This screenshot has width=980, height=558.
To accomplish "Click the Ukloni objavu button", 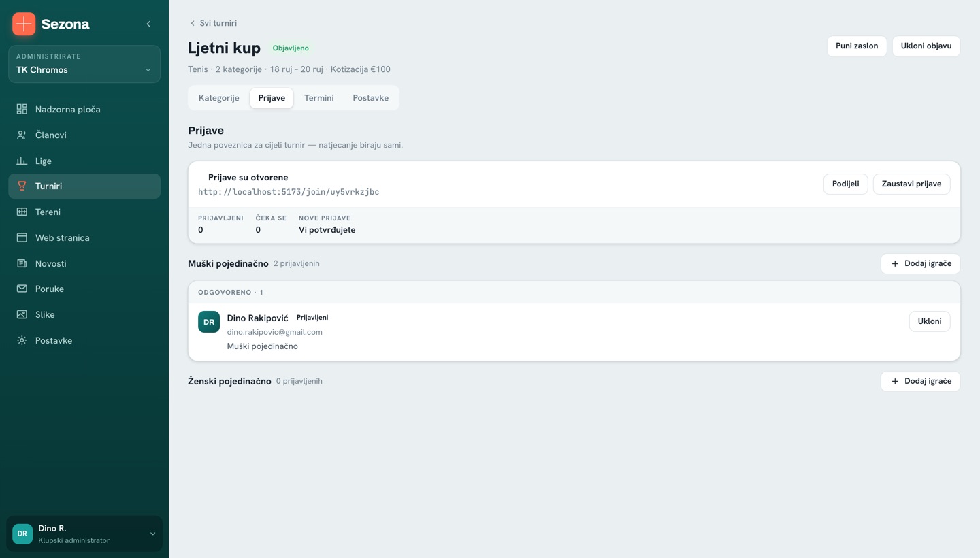I will pyautogui.click(x=926, y=46).
